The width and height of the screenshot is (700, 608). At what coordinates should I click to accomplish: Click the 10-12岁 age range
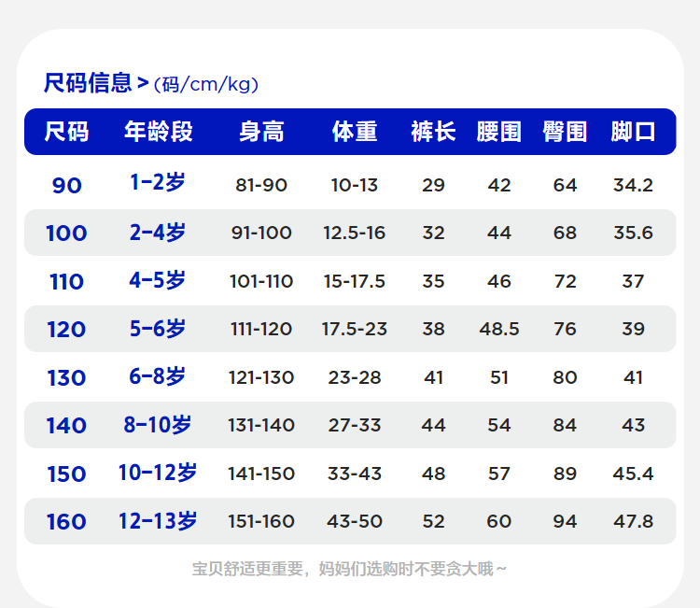[158, 473]
